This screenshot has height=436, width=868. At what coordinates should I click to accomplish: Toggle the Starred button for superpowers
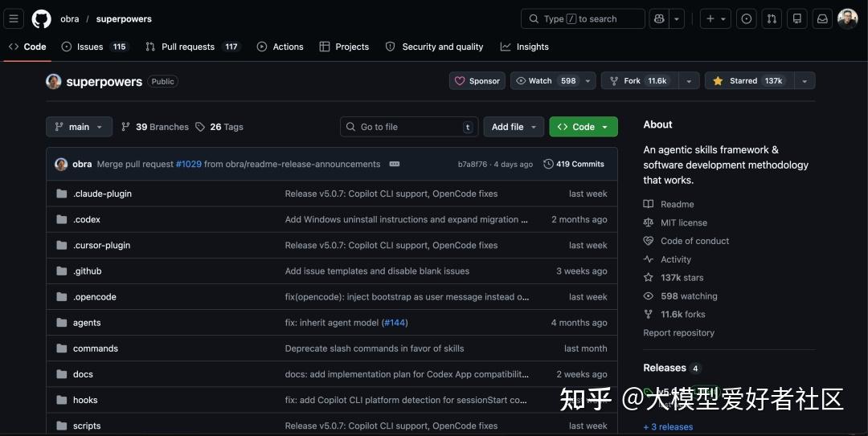tap(750, 81)
